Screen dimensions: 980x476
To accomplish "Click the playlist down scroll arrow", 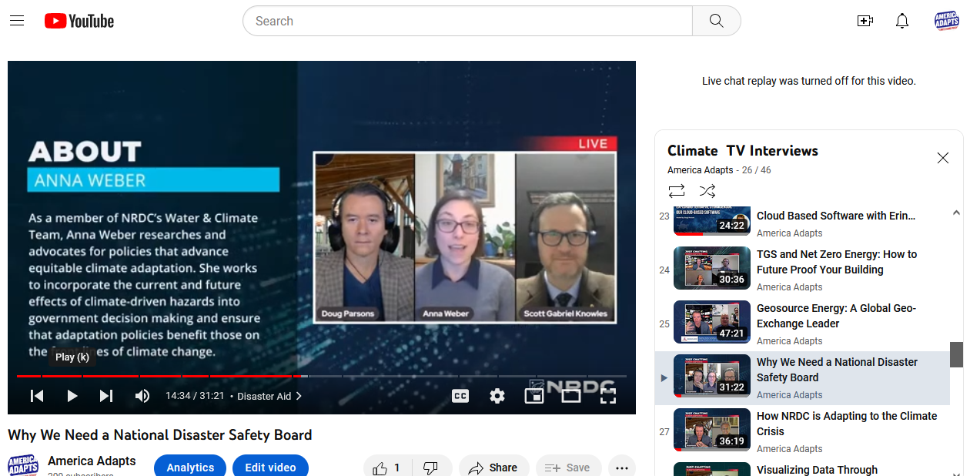I will coord(957,473).
